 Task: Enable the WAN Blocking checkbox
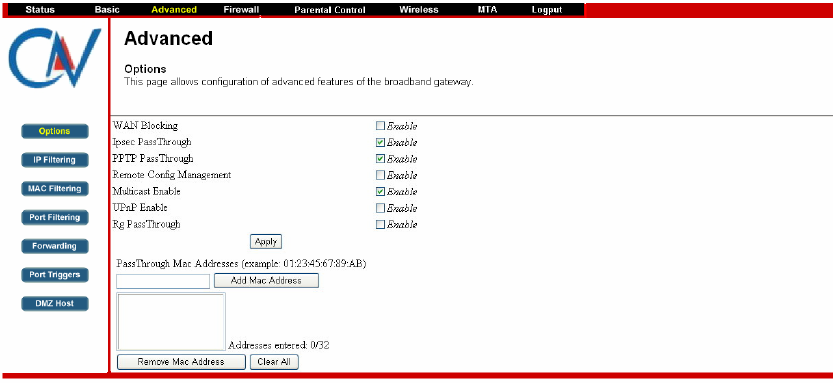(x=380, y=126)
